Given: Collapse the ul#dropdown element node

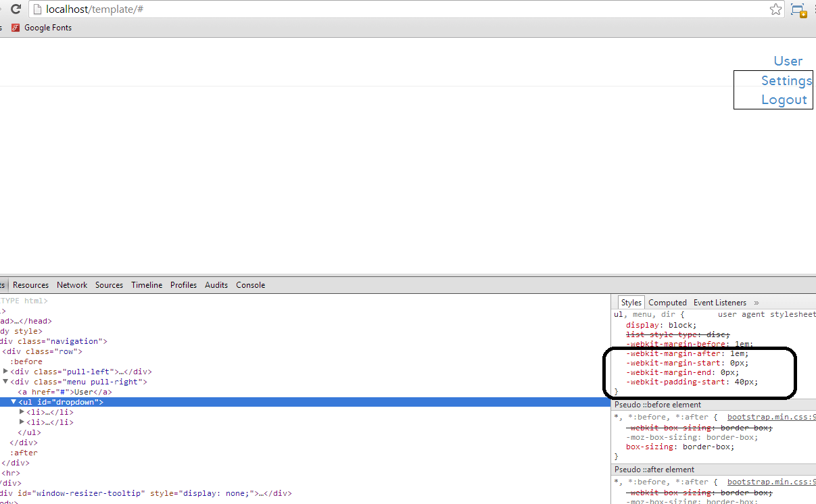Looking at the screenshot, I should coord(14,401).
